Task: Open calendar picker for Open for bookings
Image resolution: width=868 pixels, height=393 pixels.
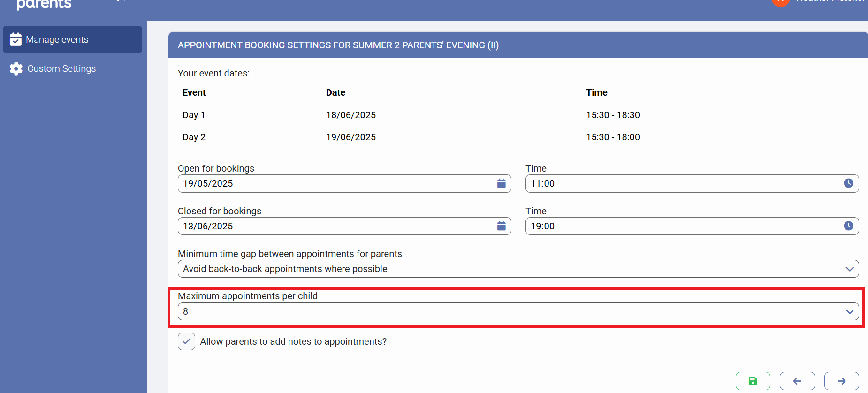Action: 501,183
